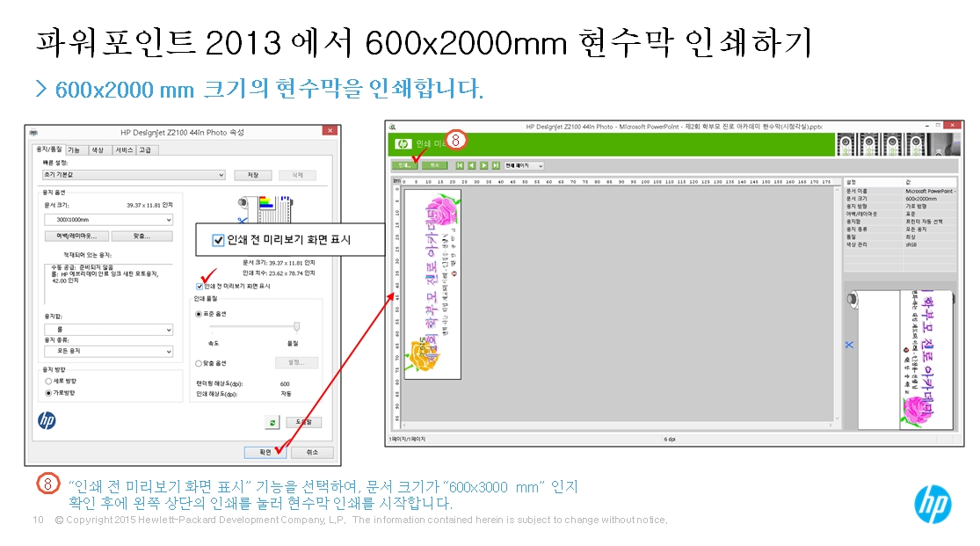Click the roll paper layout preview image

(900, 360)
